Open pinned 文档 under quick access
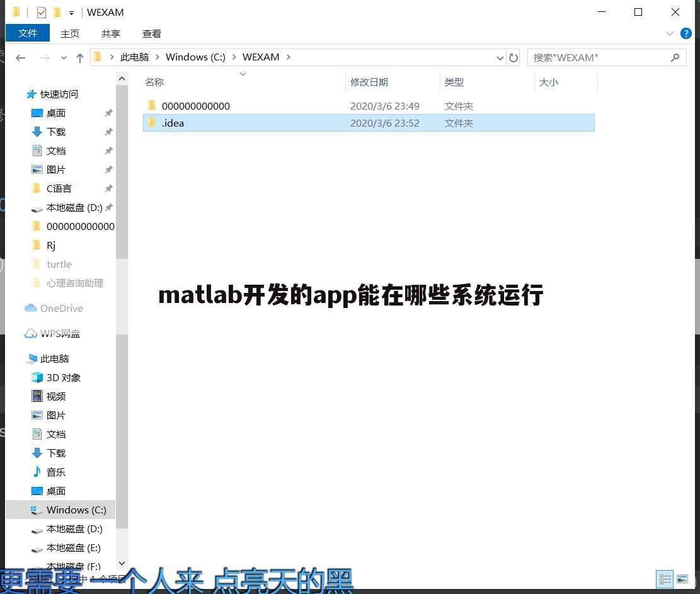This screenshot has width=700, height=594. 56,151
